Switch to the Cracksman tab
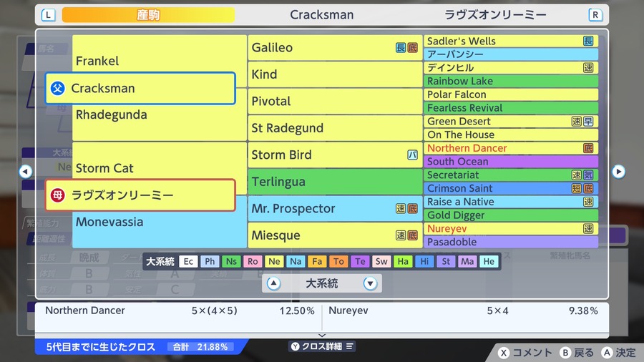Screen dimensions: 644x362 click(x=321, y=15)
